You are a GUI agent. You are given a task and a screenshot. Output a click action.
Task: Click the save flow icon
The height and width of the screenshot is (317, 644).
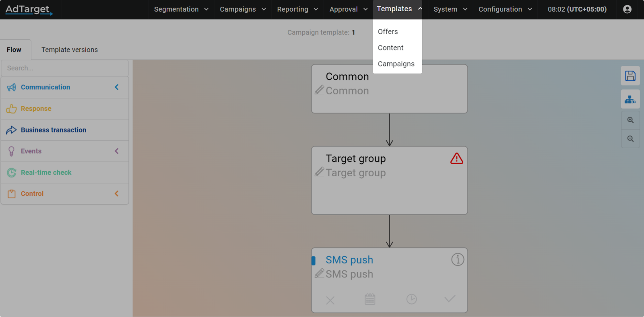pos(630,76)
